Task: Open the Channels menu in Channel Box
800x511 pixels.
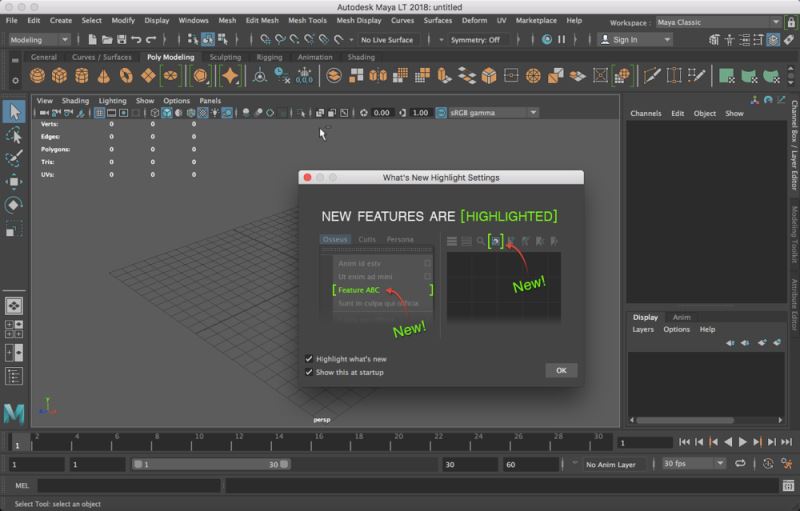Action: tap(645, 113)
